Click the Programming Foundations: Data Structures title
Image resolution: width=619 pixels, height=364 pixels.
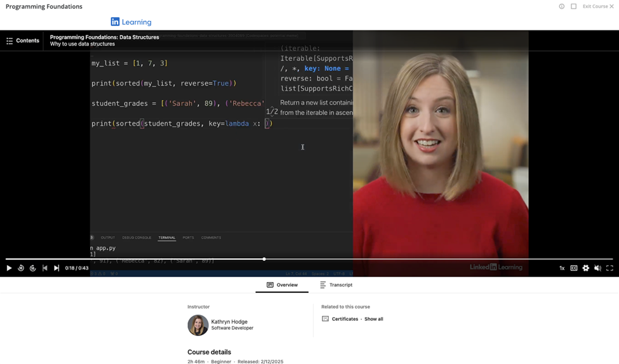[x=104, y=37]
